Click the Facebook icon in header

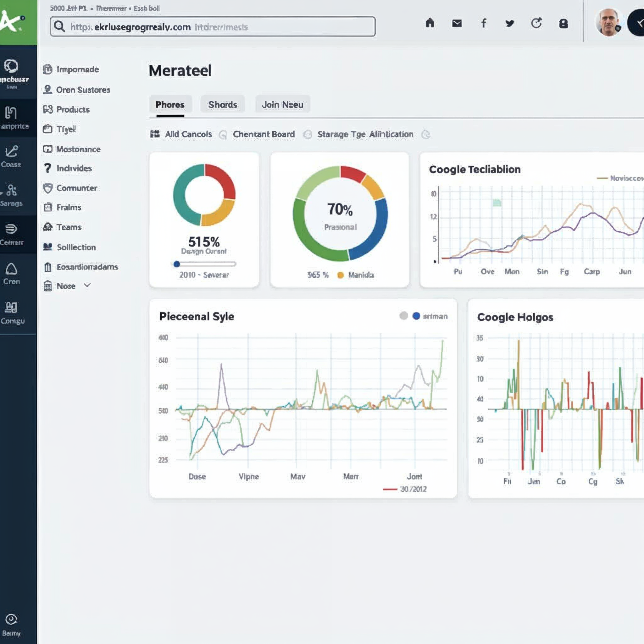point(483,23)
